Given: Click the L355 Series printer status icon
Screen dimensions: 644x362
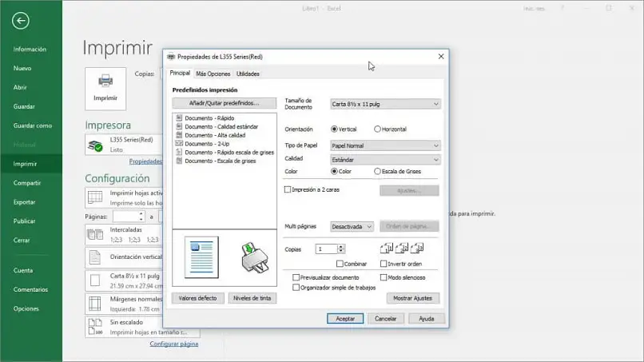Looking at the screenshot, I should 95,145.
